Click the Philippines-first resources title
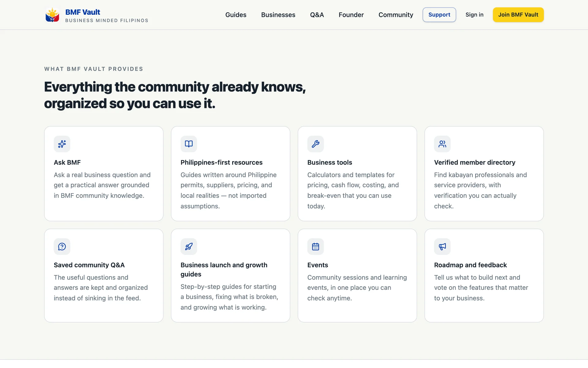588x368 pixels. [221, 163]
